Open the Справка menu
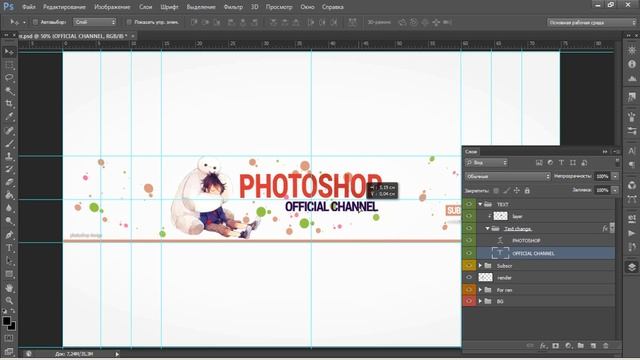640x360 pixels. [x=332, y=7]
